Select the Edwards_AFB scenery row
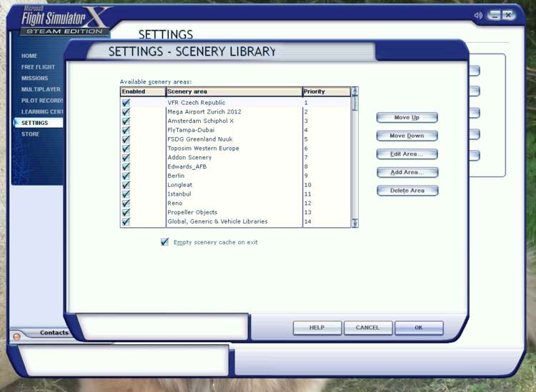The width and height of the screenshot is (536, 392). click(236, 166)
